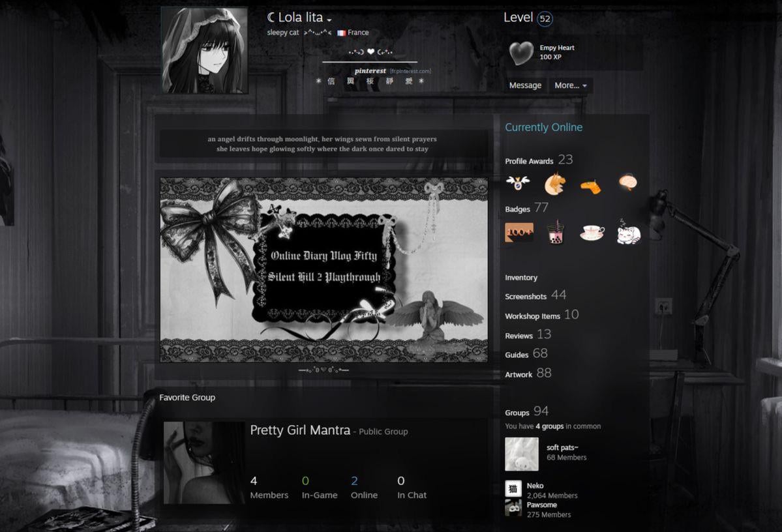This screenshot has width=782, height=532.
Task: Open the 100+ games badge
Action: (x=519, y=233)
